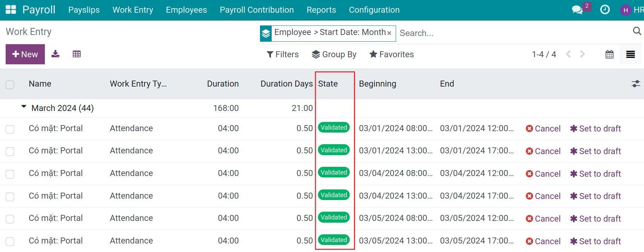Click into the Search field
644x252 pixels.
click(514, 33)
